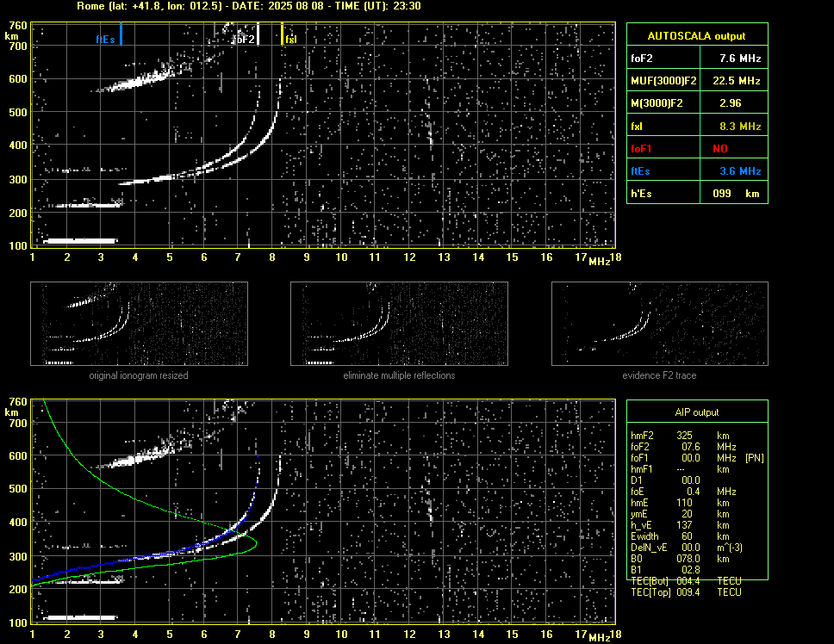This screenshot has width=834, height=644.
Task: Click the Es trace at 100 km, bottom ionogram
Action: [80, 617]
